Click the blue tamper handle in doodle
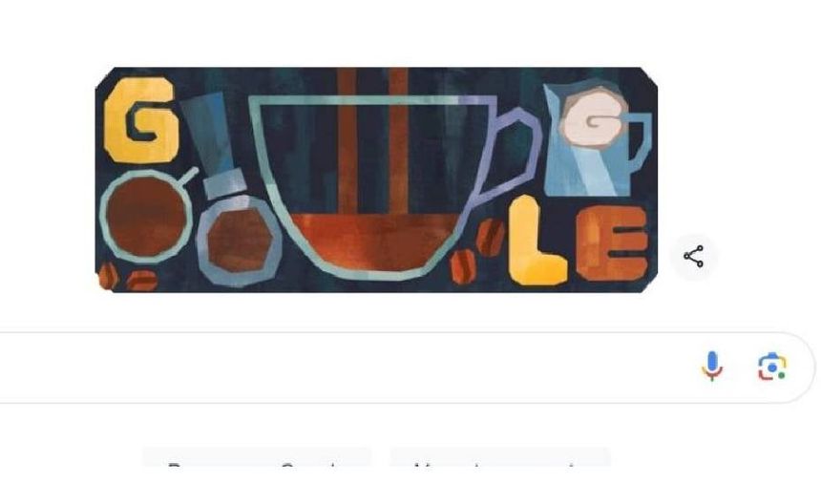Screen dimensions: 821x504 (214, 145)
